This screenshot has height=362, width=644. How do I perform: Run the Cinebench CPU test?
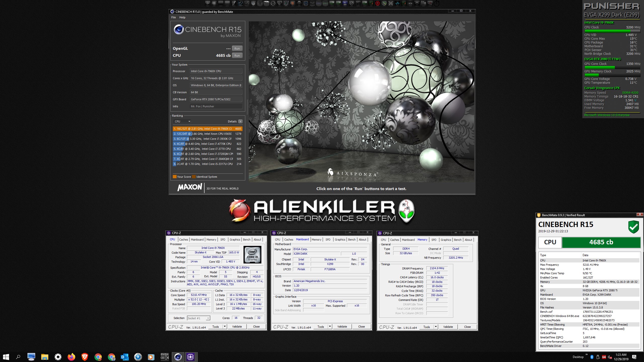(237, 56)
